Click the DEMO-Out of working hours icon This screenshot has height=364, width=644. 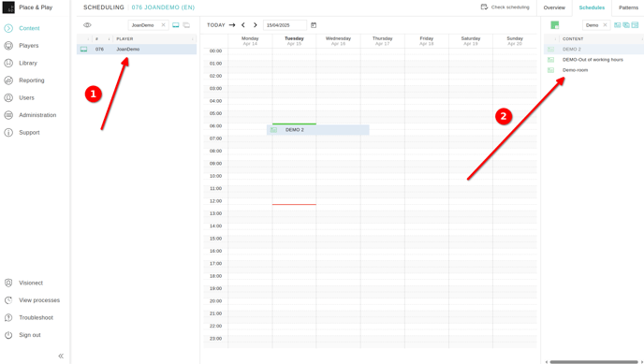pyautogui.click(x=551, y=60)
